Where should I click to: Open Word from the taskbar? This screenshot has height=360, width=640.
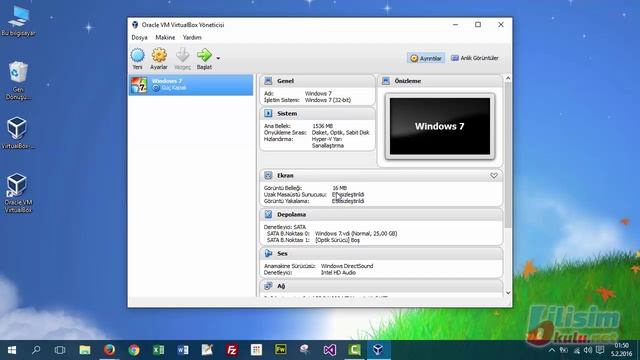click(183, 350)
